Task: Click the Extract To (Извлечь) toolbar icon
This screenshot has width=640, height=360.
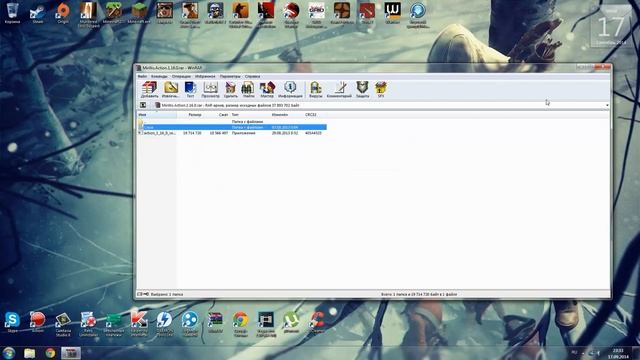Action: [170, 89]
